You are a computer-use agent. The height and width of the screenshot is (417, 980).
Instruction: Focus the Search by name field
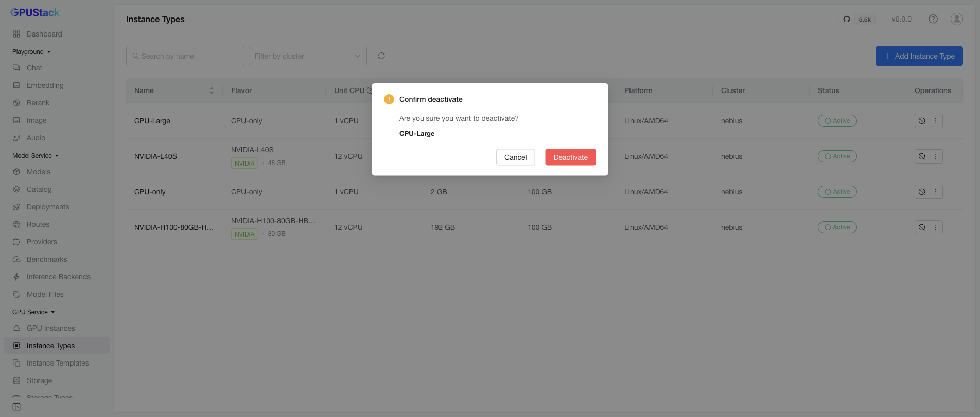[x=185, y=56]
